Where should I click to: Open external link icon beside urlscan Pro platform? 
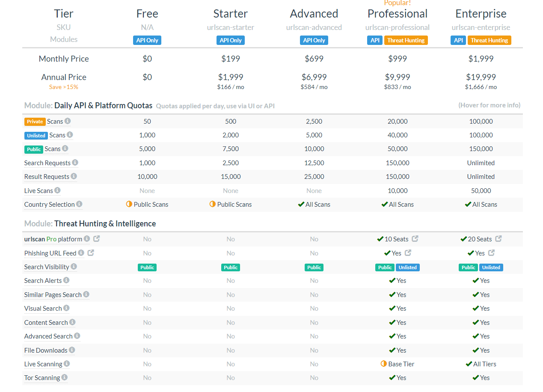click(97, 239)
